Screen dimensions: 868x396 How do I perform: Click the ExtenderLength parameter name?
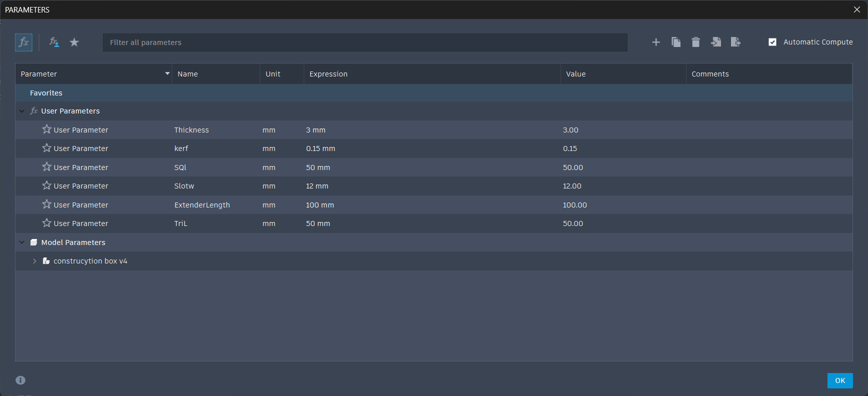point(202,205)
